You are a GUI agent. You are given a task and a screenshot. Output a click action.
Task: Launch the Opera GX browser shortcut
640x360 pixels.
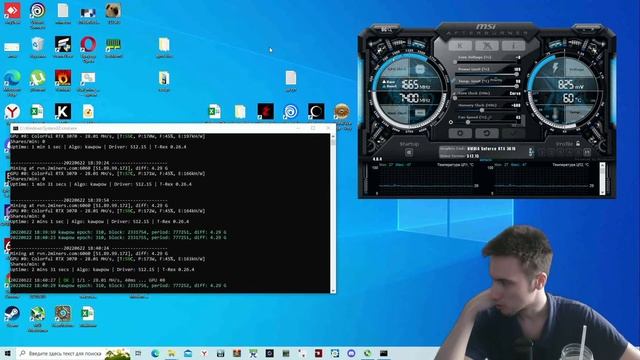click(88, 44)
